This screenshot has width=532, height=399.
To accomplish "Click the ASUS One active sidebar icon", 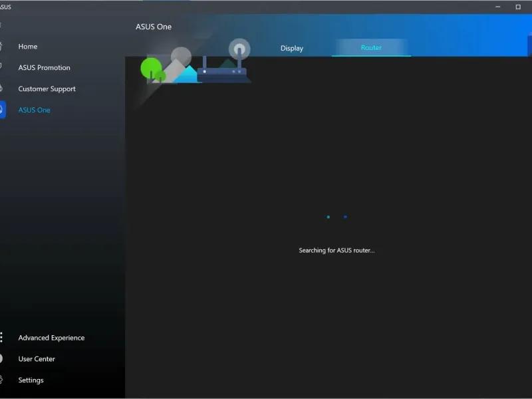I will click(2, 110).
